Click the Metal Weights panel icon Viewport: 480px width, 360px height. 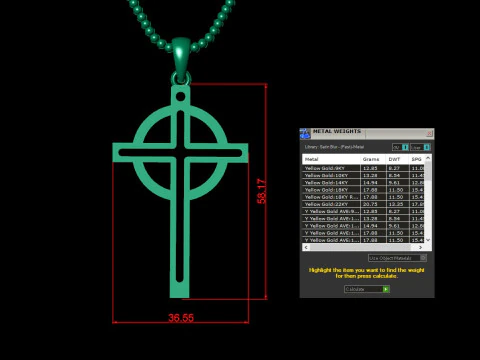[x=305, y=133]
